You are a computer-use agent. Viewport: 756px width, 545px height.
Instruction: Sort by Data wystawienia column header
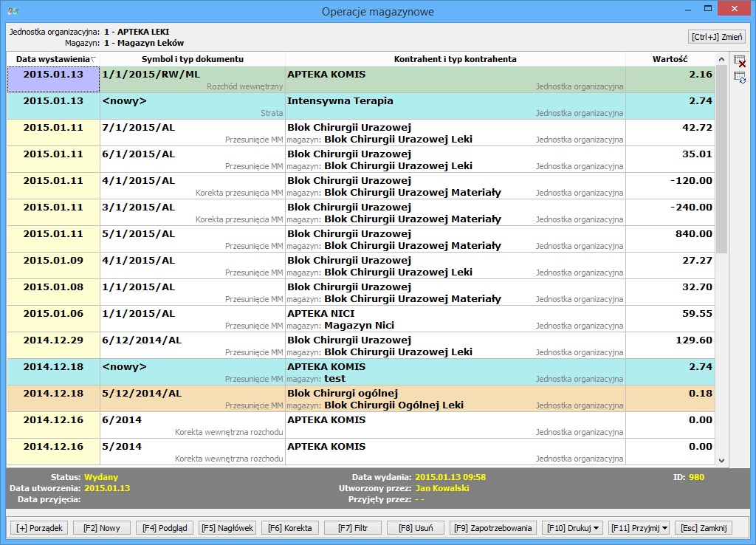coord(53,59)
